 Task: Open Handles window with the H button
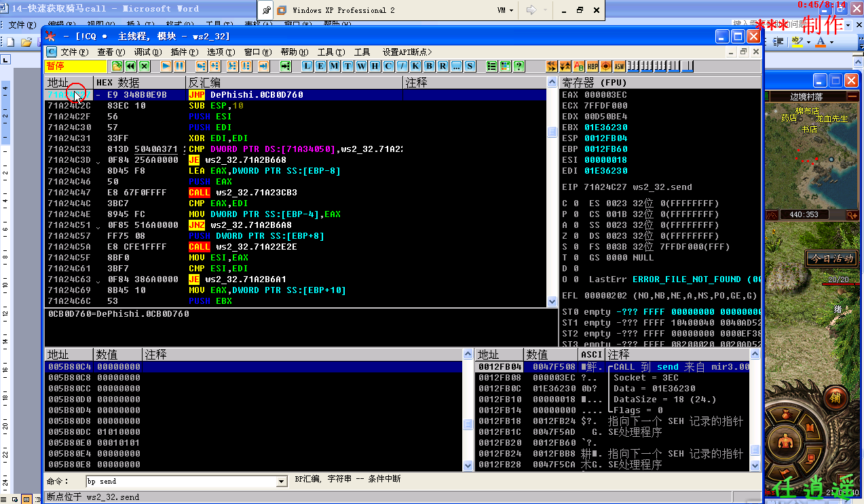(x=375, y=66)
